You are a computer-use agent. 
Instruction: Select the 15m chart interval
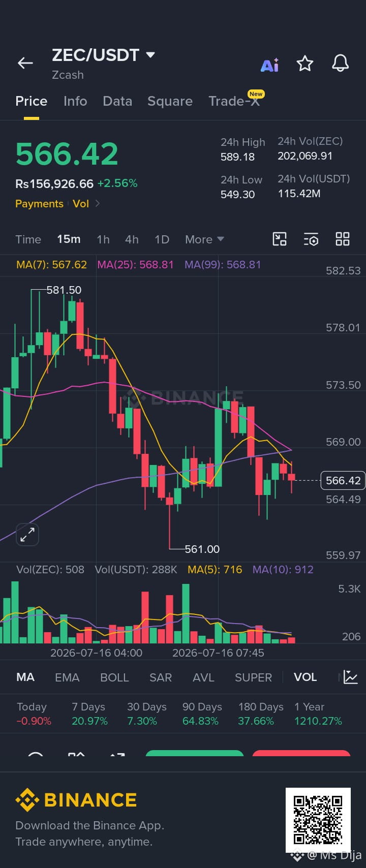69,239
